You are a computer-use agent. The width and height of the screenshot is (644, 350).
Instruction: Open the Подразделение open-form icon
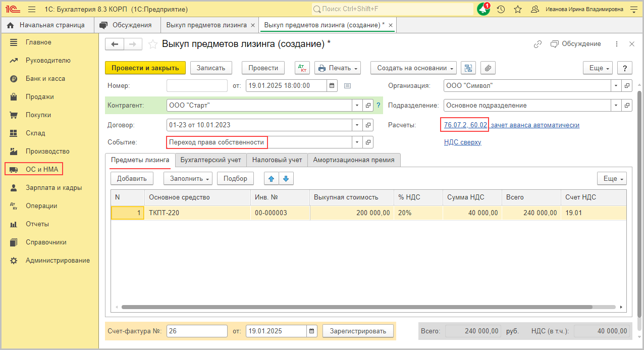tap(627, 105)
